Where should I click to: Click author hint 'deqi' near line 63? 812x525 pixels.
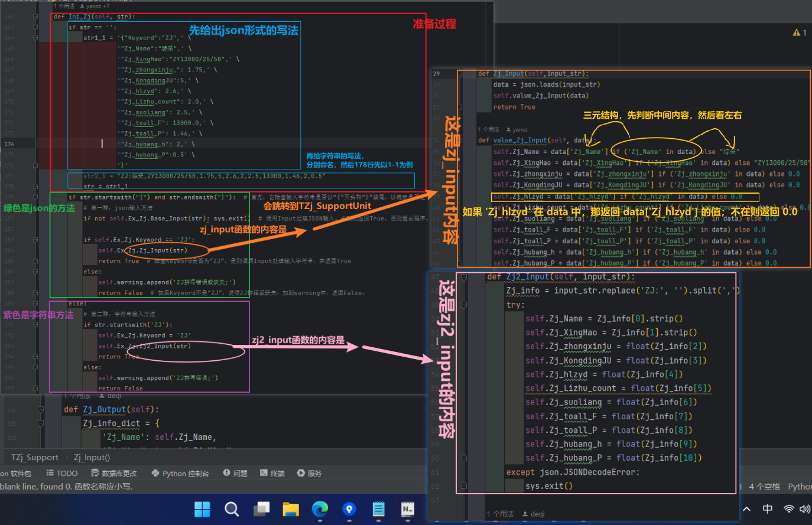(534, 514)
